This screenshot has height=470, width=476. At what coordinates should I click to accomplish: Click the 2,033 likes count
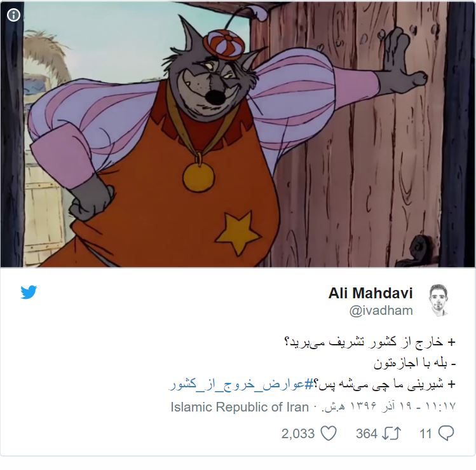click(298, 434)
